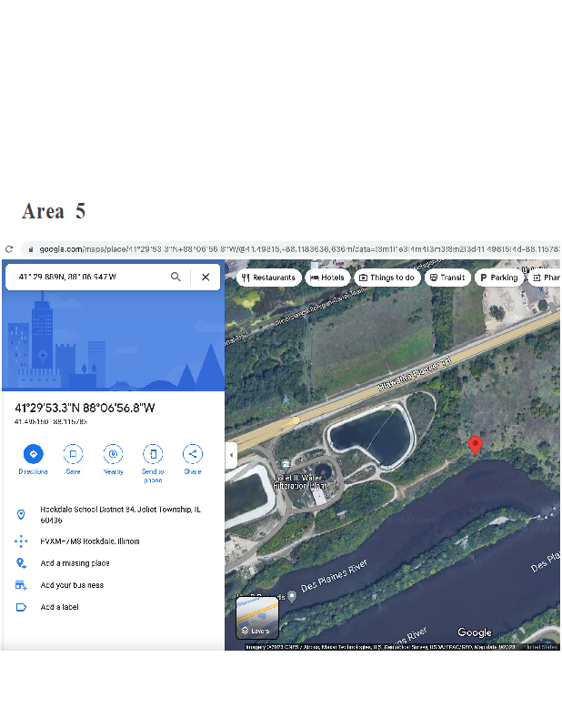Click Add a missing place
Screen dimensions: 562x728
pyautogui.click(x=75, y=563)
